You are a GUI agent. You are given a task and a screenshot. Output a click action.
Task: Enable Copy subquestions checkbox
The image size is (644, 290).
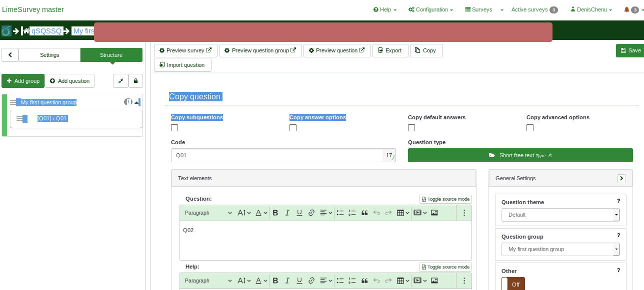tap(174, 128)
